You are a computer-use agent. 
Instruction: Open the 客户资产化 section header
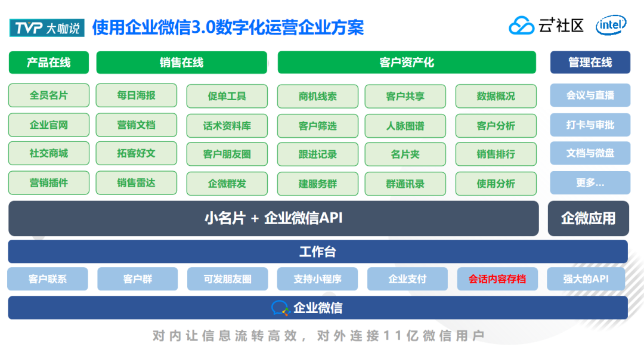407,63
